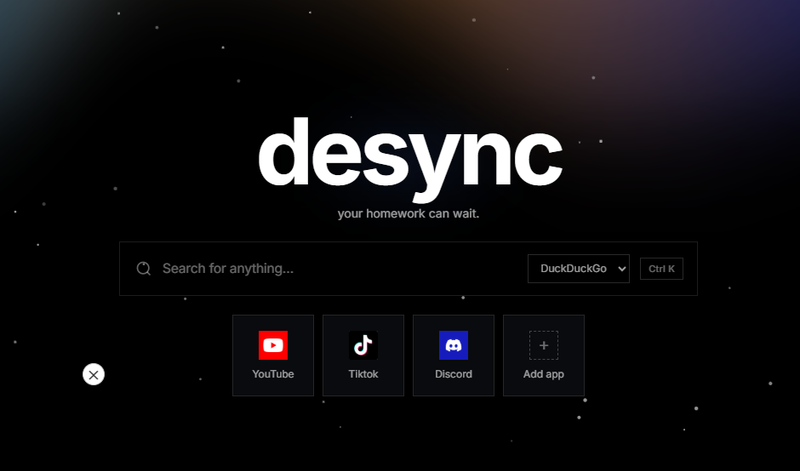Image resolution: width=800 pixels, height=471 pixels.
Task: Click the magnifying glass search icon
Action: [144, 268]
